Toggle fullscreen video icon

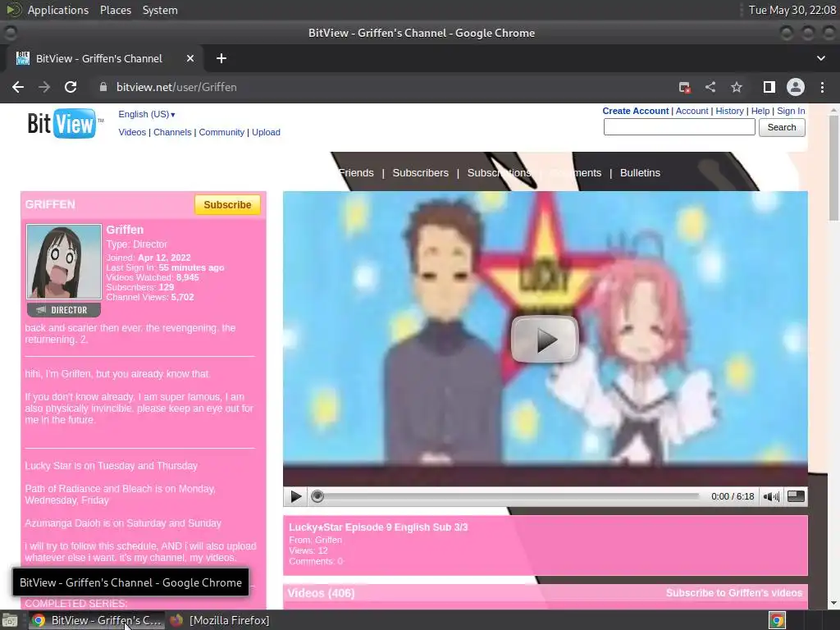tap(796, 496)
